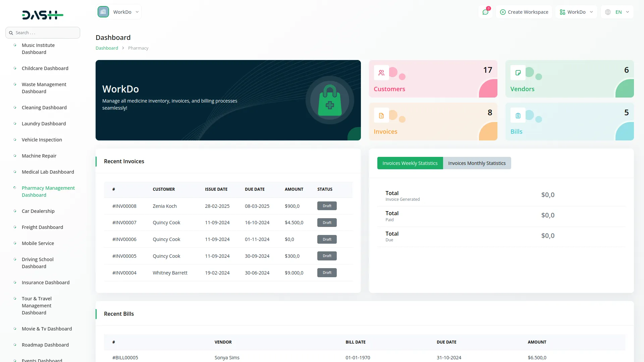Click the Create Workspace button
644x362 pixels.
coord(524,12)
